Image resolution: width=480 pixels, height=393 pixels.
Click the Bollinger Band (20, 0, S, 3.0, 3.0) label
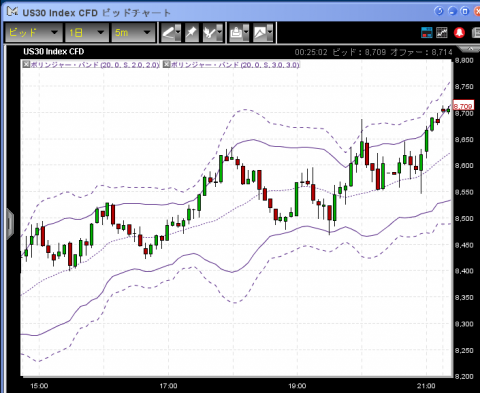click(x=235, y=65)
